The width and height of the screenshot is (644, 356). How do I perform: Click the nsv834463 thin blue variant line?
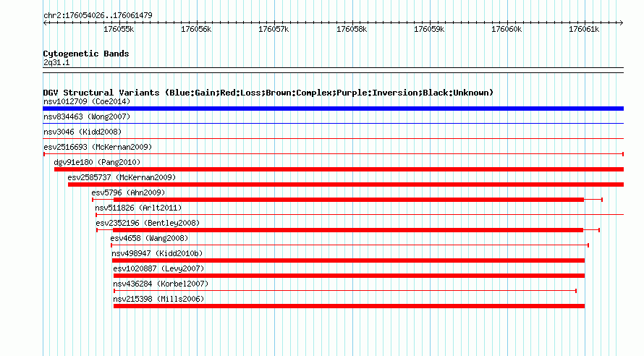[333, 123]
